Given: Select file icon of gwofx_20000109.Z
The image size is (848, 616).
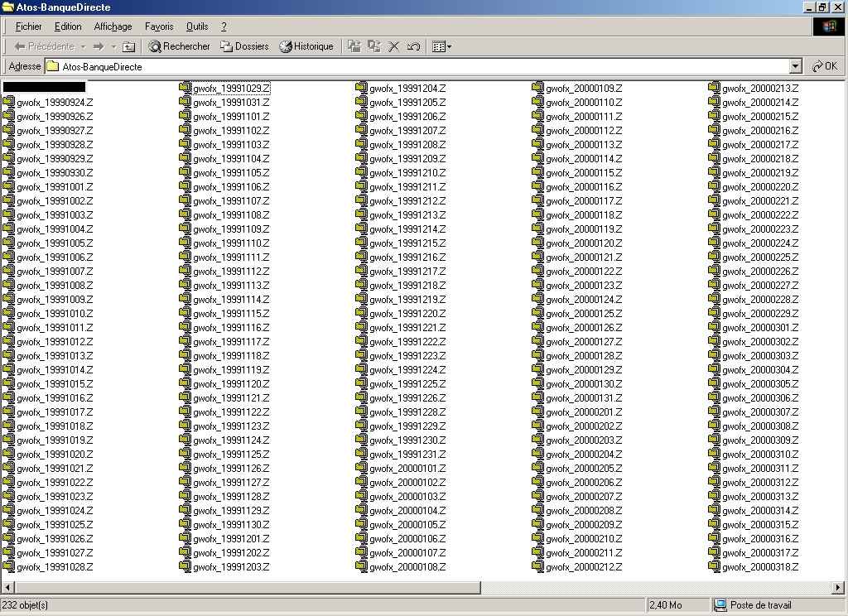Looking at the screenshot, I should (x=537, y=87).
